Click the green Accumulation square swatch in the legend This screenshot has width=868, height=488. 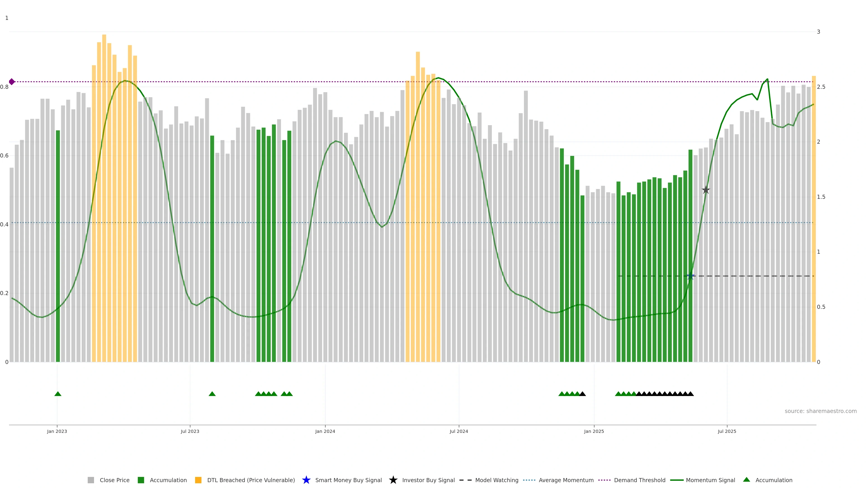[141, 480]
